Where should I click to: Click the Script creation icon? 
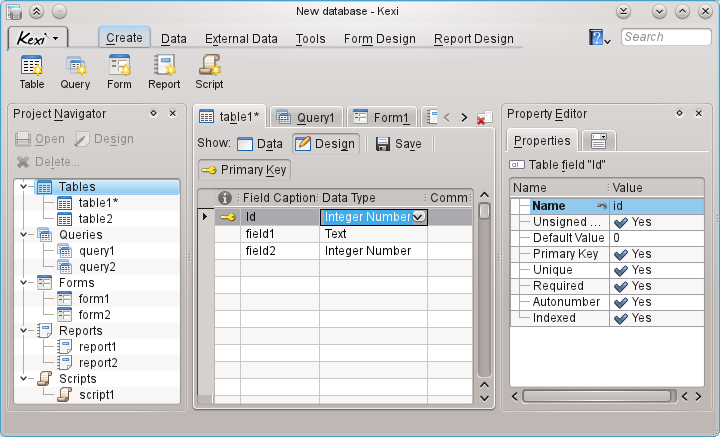[x=209, y=71]
